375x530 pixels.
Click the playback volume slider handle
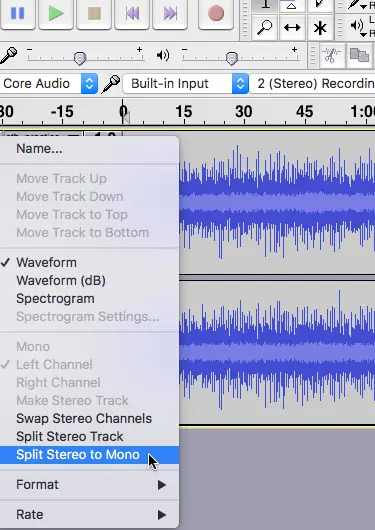coord(232,58)
